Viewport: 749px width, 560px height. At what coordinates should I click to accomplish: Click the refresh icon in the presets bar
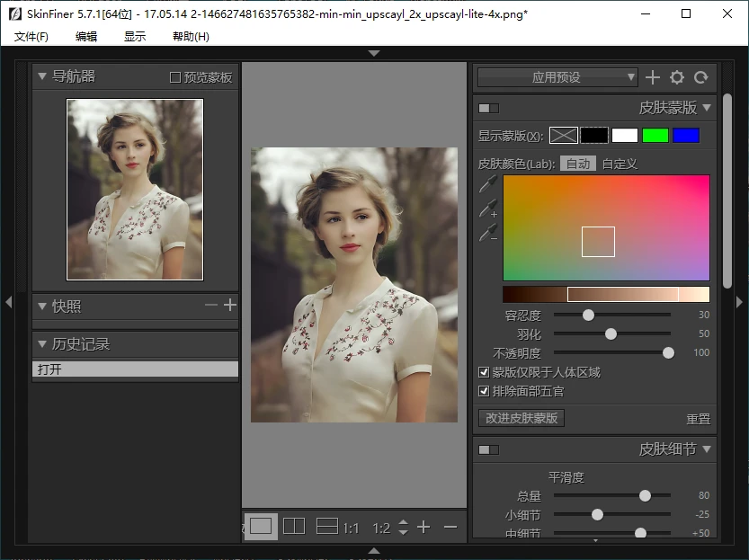702,77
